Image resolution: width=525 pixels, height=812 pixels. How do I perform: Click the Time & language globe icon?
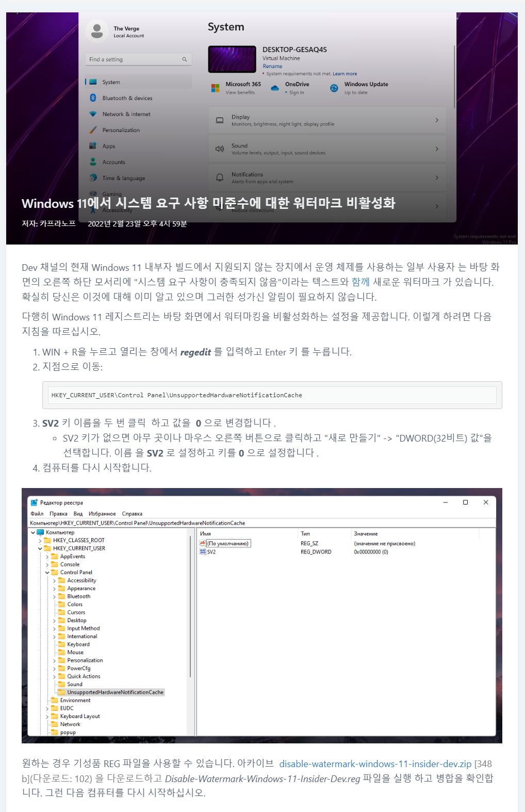point(93,178)
